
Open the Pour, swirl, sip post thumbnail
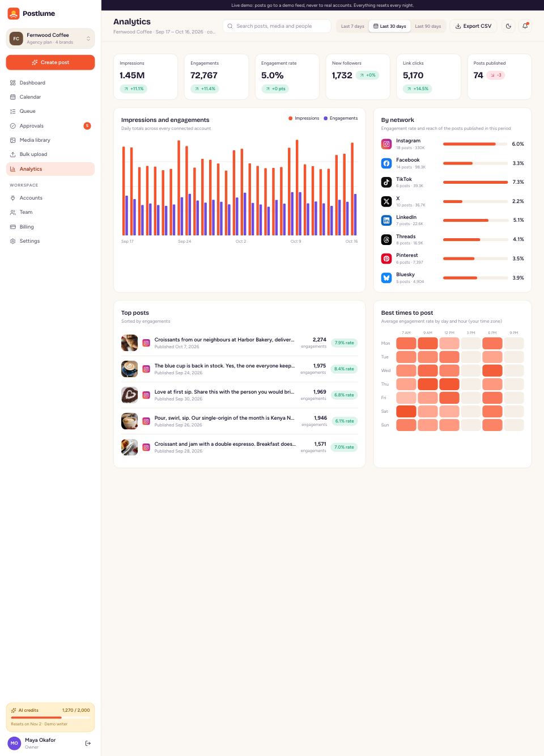pos(129,421)
